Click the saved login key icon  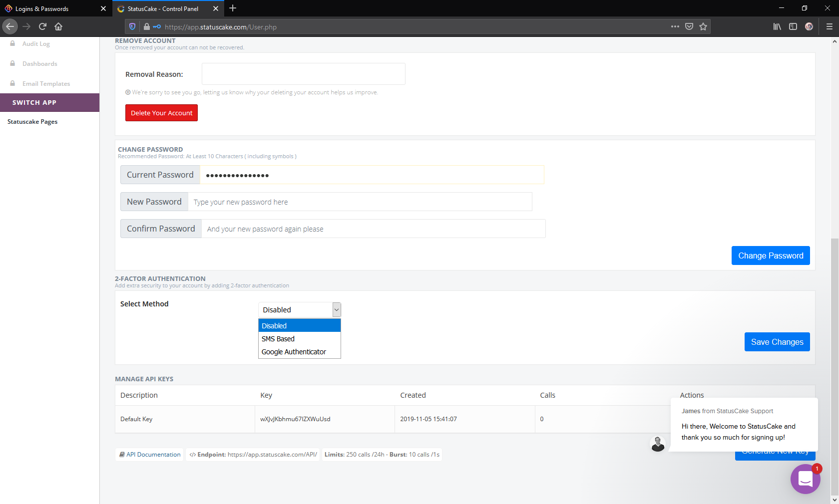click(157, 26)
